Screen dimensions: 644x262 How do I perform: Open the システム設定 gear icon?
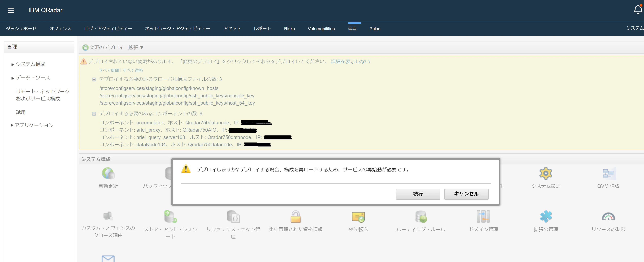coord(546,173)
